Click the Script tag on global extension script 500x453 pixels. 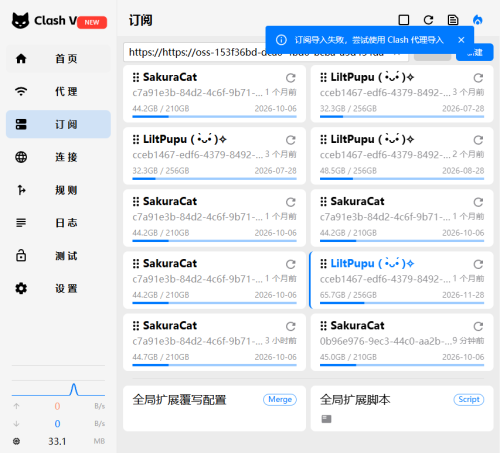click(x=469, y=399)
